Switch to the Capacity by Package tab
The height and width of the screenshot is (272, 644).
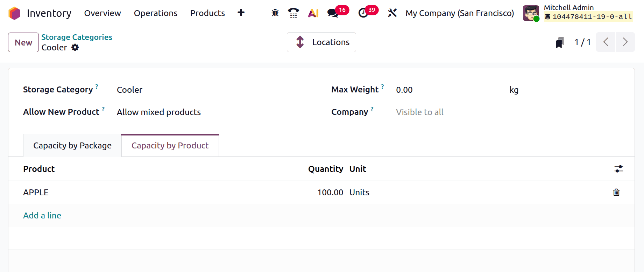pos(72,146)
